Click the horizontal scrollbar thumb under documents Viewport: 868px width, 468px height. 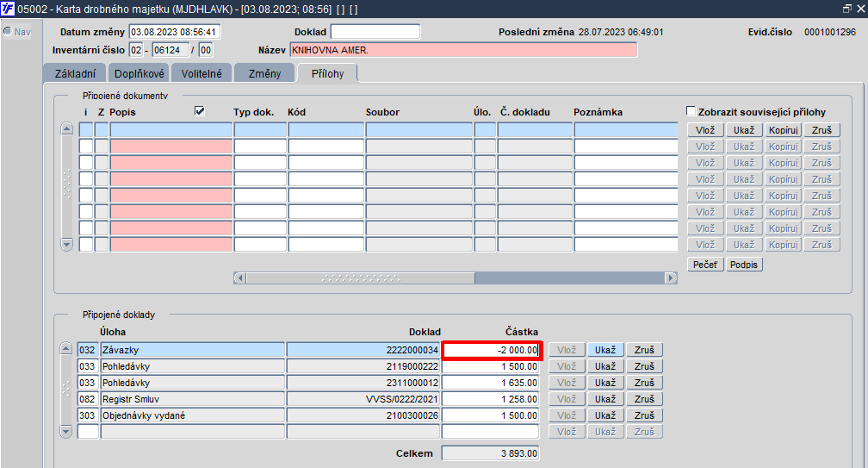click(x=360, y=278)
